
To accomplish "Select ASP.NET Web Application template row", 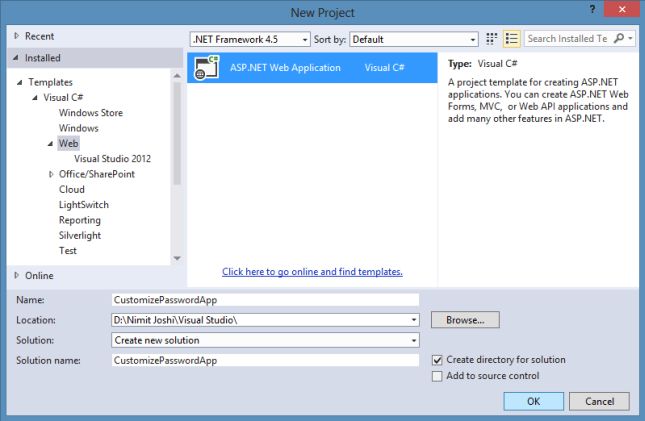I will click(x=312, y=67).
